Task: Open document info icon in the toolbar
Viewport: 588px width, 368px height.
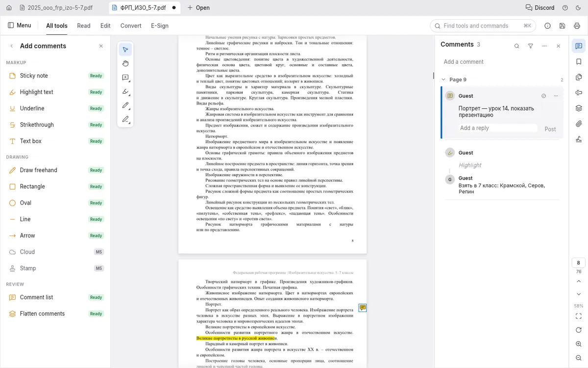Action: pos(548,26)
